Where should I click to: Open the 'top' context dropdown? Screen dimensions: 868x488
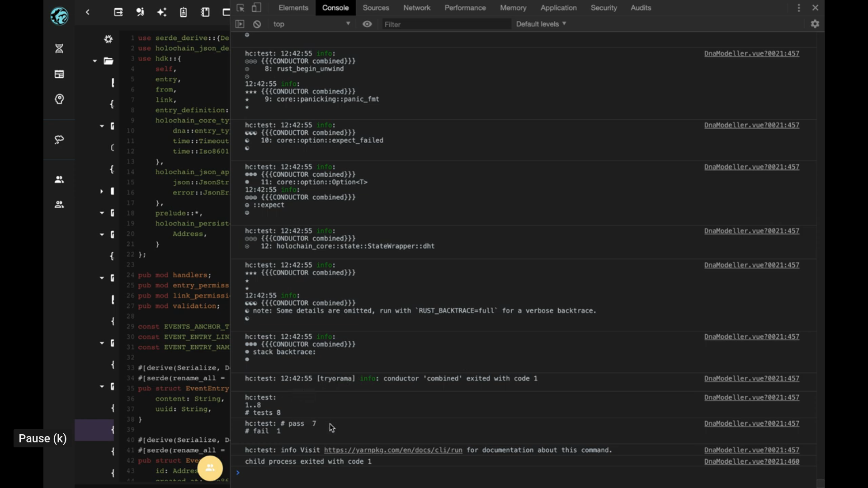[x=311, y=24]
